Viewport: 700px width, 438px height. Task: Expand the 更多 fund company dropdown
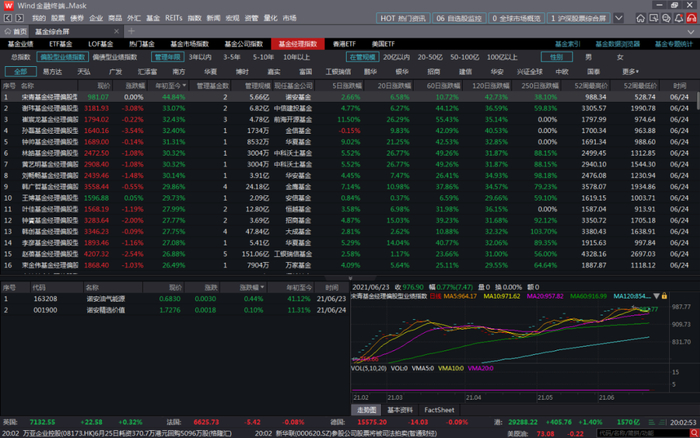pos(629,71)
